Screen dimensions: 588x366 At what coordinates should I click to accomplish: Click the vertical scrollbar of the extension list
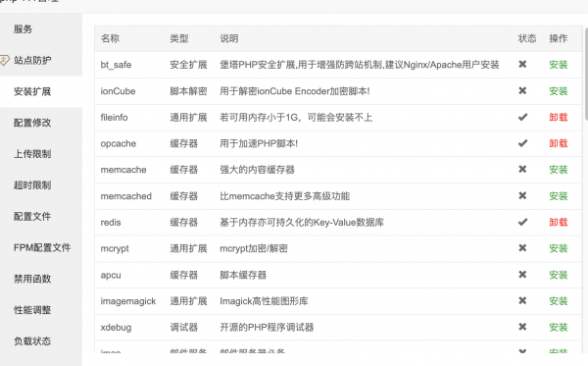coord(586,74)
